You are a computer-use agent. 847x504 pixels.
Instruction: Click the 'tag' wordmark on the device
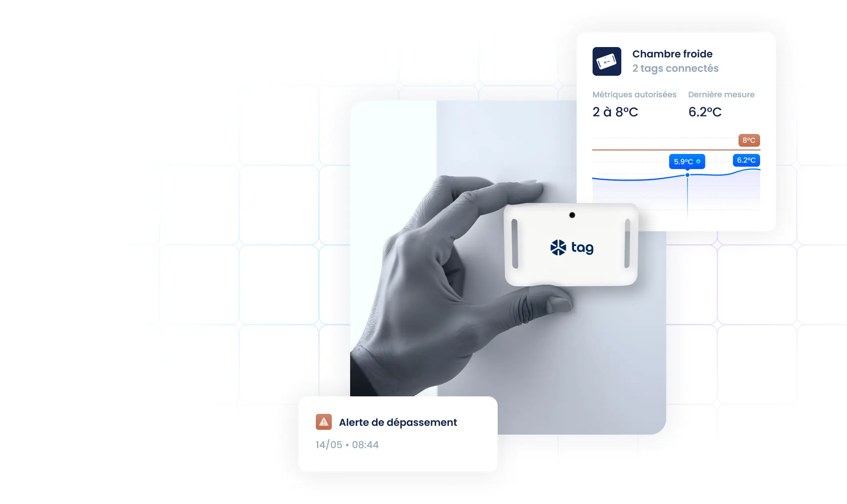pos(582,248)
